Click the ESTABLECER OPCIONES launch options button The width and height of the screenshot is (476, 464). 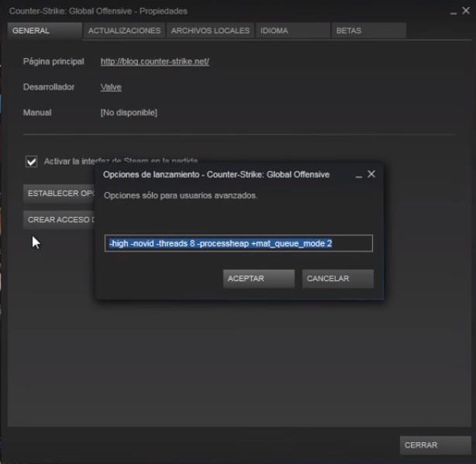click(59, 194)
